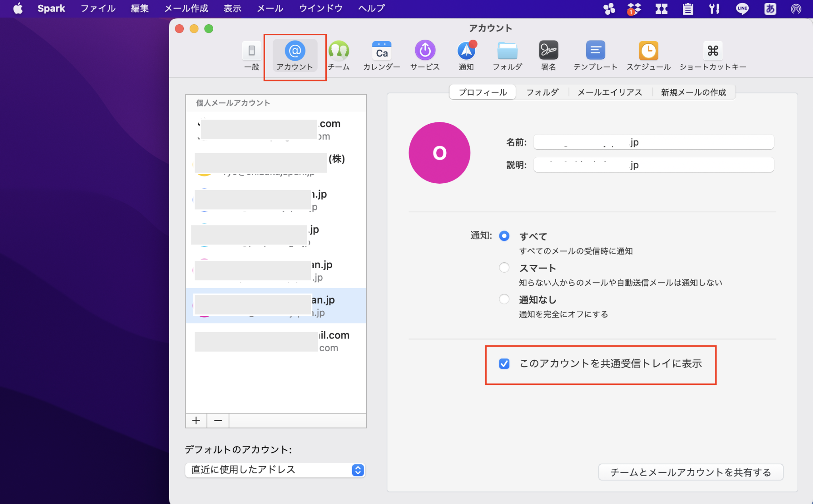Add a new mail account with plus button

coord(196,420)
